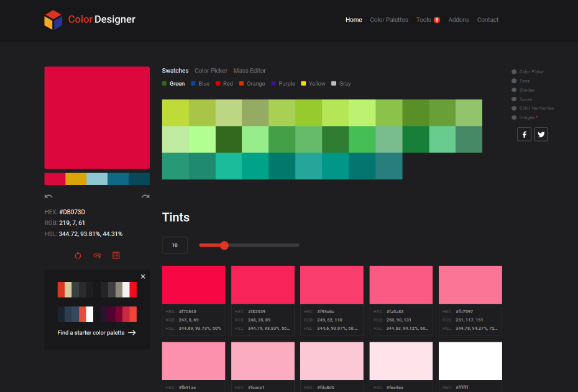The width and height of the screenshot is (578, 392).
Task: Click the redo arrow icon
Action: click(145, 196)
